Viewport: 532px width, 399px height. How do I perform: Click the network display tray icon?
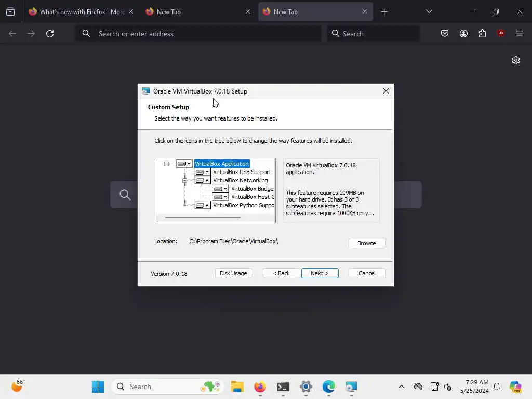[x=434, y=387]
